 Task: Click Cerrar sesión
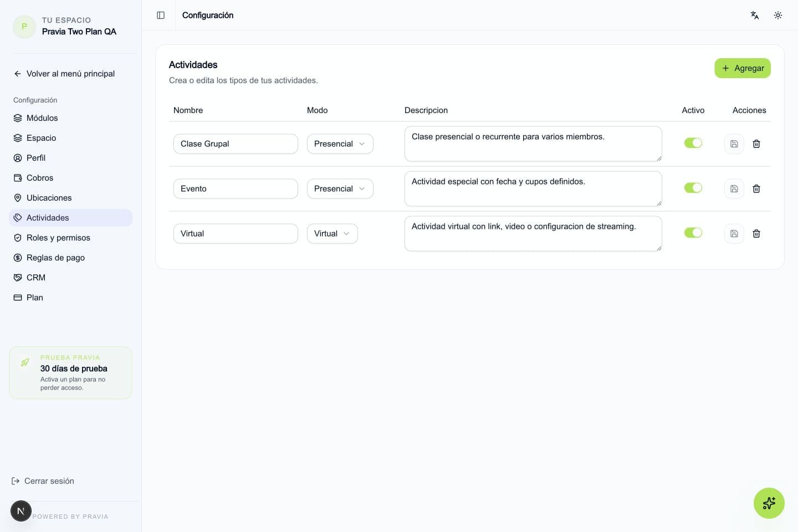pyautogui.click(x=43, y=481)
